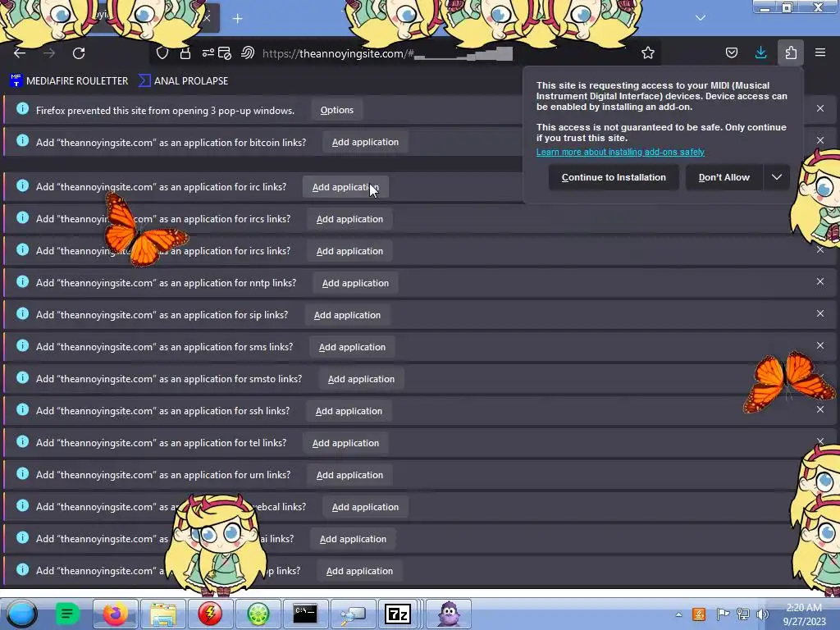Click the info icon on the pop-up blocked bar
The height and width of the screenshot is (630, 840).
click(x=22, y=109)
